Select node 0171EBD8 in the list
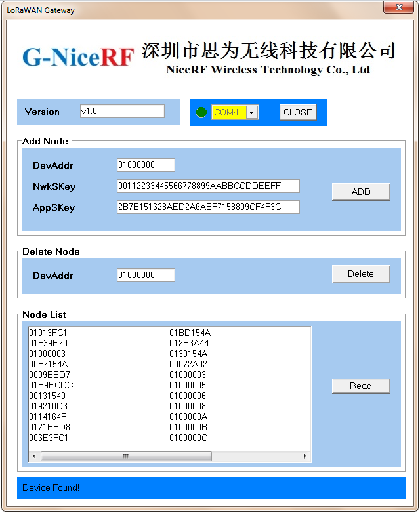Viewport: 420px width, 513px height. pyautogui.click(x=49, y=427)
